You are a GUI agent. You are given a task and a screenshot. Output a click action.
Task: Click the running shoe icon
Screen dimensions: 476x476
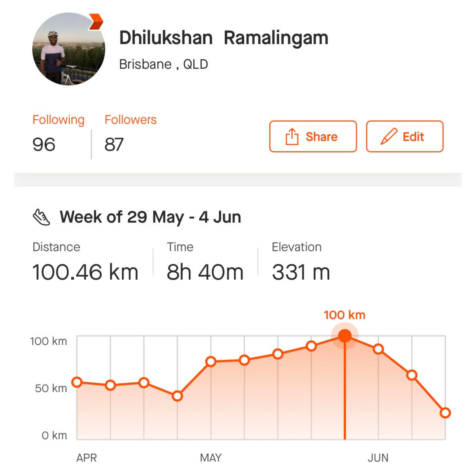point(41,217)
